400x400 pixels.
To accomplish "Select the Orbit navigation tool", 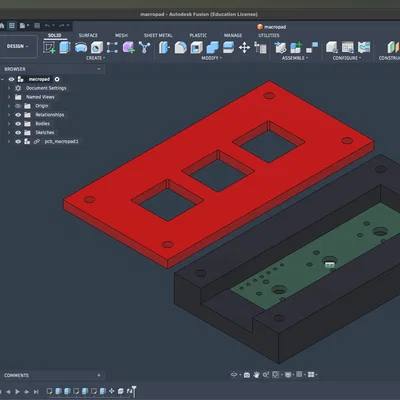I will pyautogui.click(x=234, y=375).
